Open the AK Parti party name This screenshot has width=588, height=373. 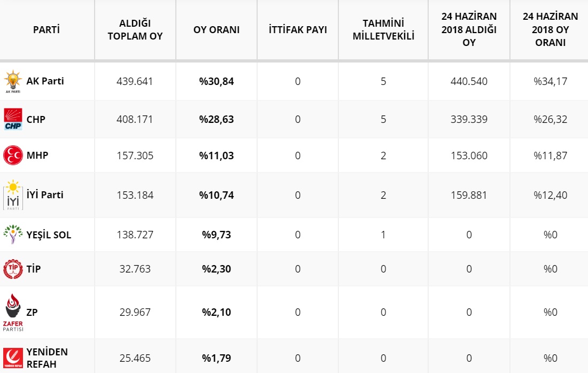[45, 81]
